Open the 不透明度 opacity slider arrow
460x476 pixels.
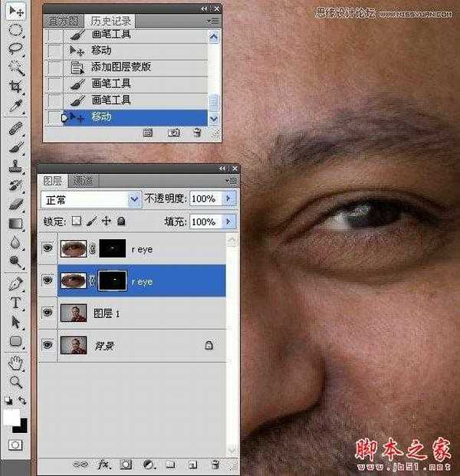click(x=228, y=199)
